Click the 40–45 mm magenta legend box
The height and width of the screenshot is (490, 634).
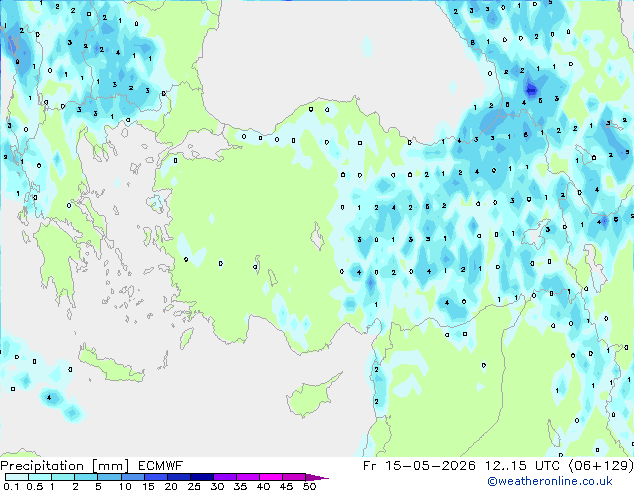[271, 477]
